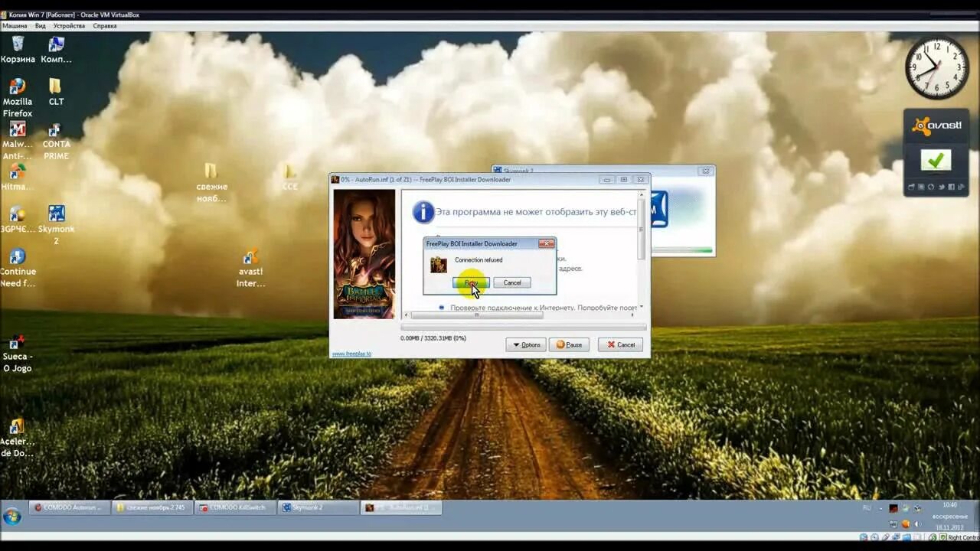Click the game icon in Connection refused dialog

tap(439, 265)
